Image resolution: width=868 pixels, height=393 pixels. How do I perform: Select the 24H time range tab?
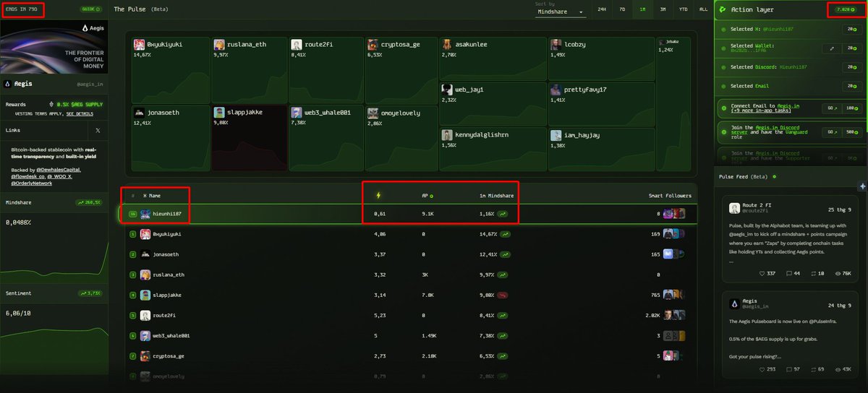click(x=602, y=9)
